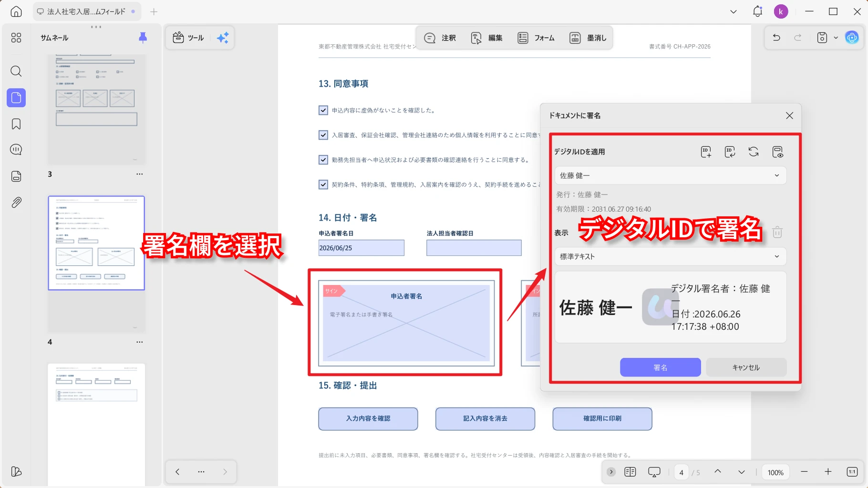Screen dimensions: 868x488
Task: Click the save document icon
Action: 822,37
